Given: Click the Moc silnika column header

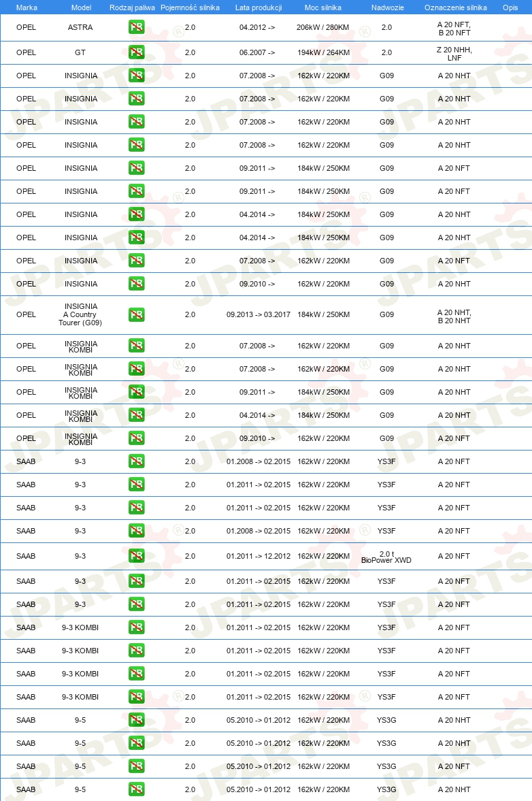Looking at the screenshot, I should coord(323,7).
